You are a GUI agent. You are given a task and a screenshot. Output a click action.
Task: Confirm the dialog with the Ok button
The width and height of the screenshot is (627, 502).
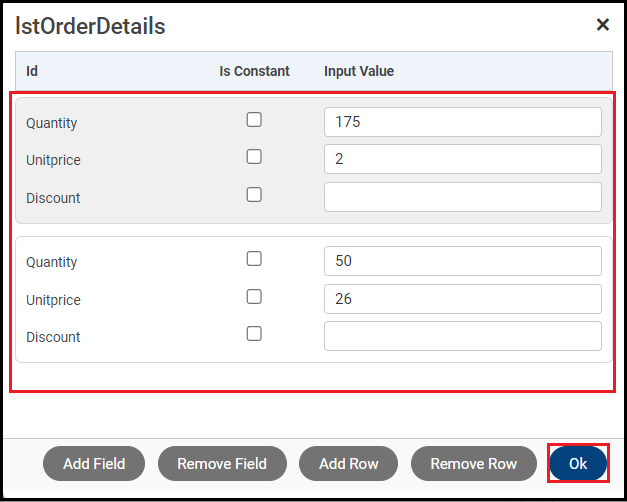point(578,464)
